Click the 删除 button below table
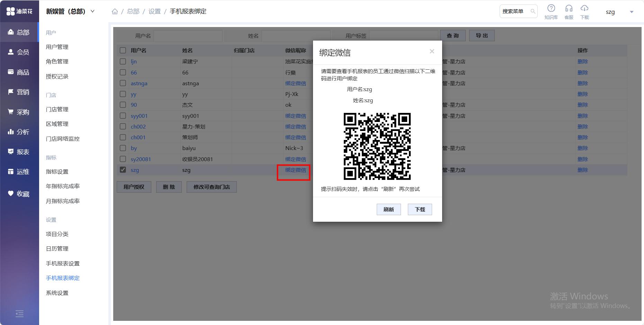 click(169, 187)
